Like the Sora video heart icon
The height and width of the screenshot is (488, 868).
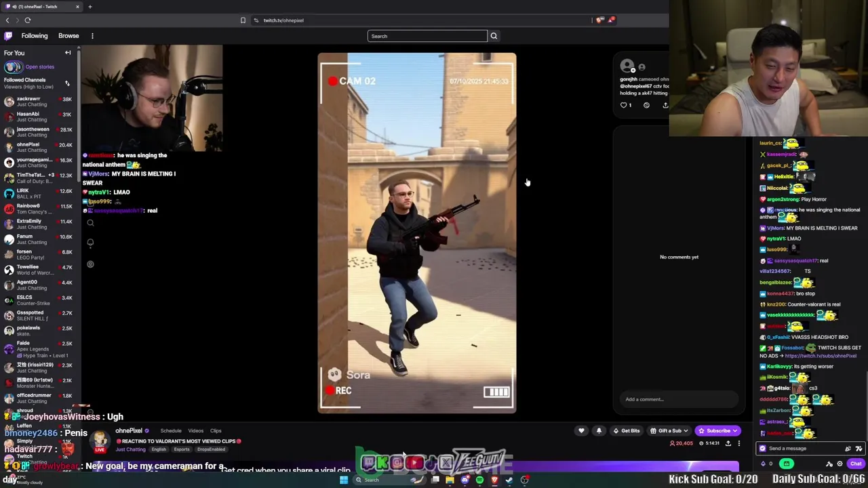pyautogui.click(x=624, y=105)
